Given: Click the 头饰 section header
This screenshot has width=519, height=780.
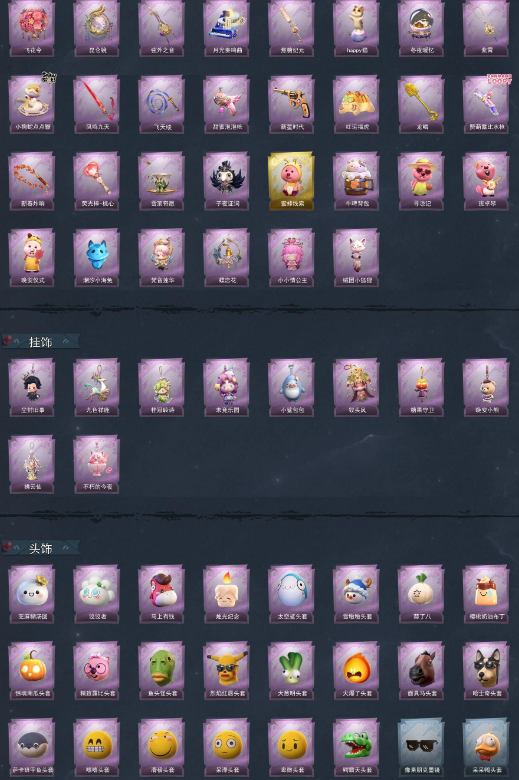Looking at the screenshot, I should pos(40,548).
